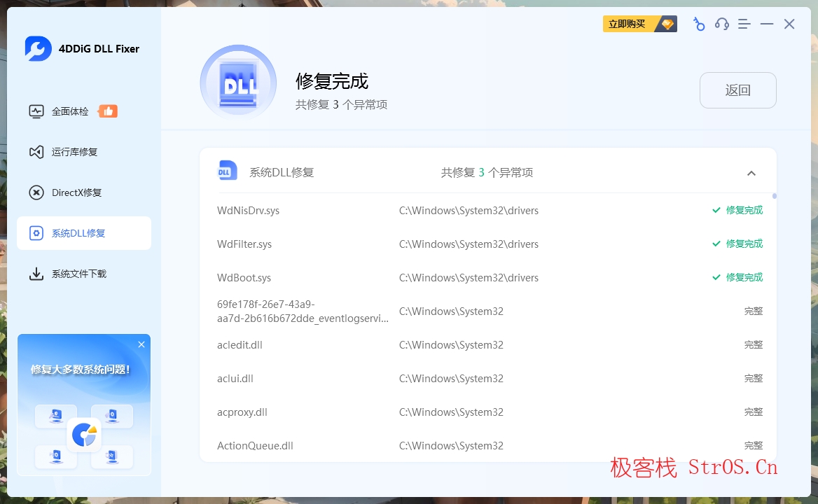Viewport: 818px width, 504px height.
Task: Click the section 共修复 3 个异常项 count
Action: [487, 172]
